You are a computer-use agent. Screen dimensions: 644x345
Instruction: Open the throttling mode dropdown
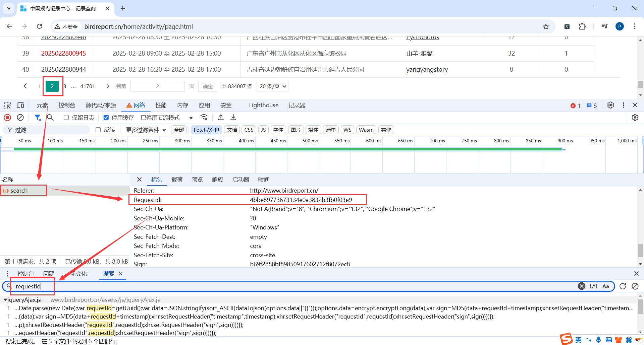[167, 118]
